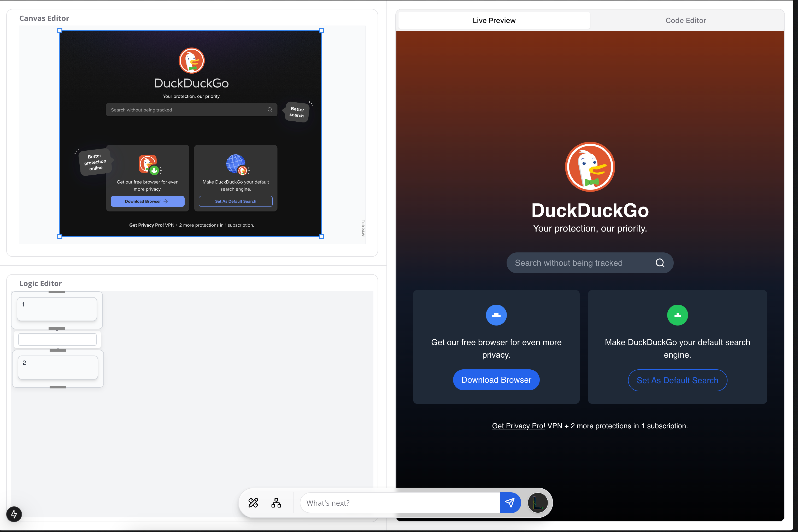
Task: Click the lightning bolt icon bottom left
Action: click(14, 514)
